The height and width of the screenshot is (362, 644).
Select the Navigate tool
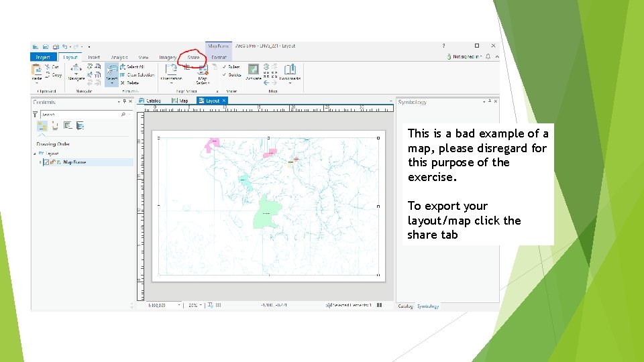[x=76, y=72]
